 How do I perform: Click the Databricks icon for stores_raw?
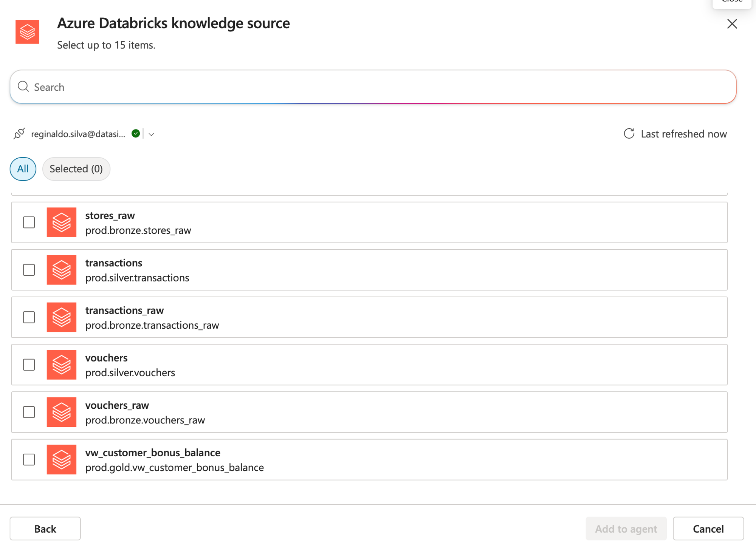pyautogui.click(x=62, y=222)
